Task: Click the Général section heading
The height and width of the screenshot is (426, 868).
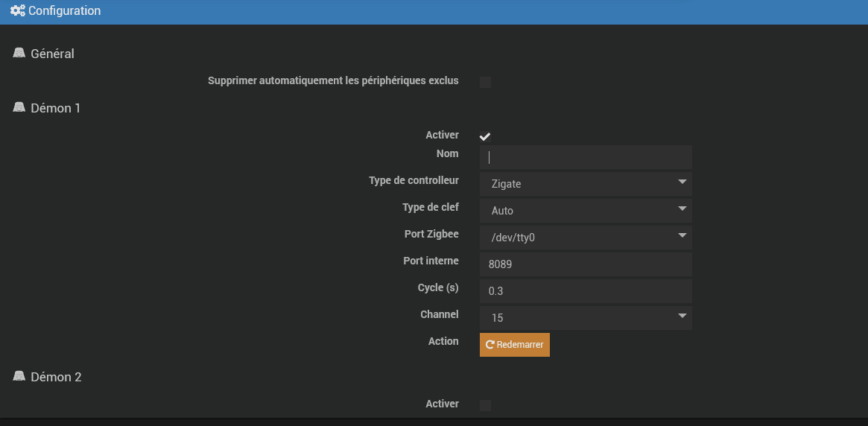Action: 52,54
